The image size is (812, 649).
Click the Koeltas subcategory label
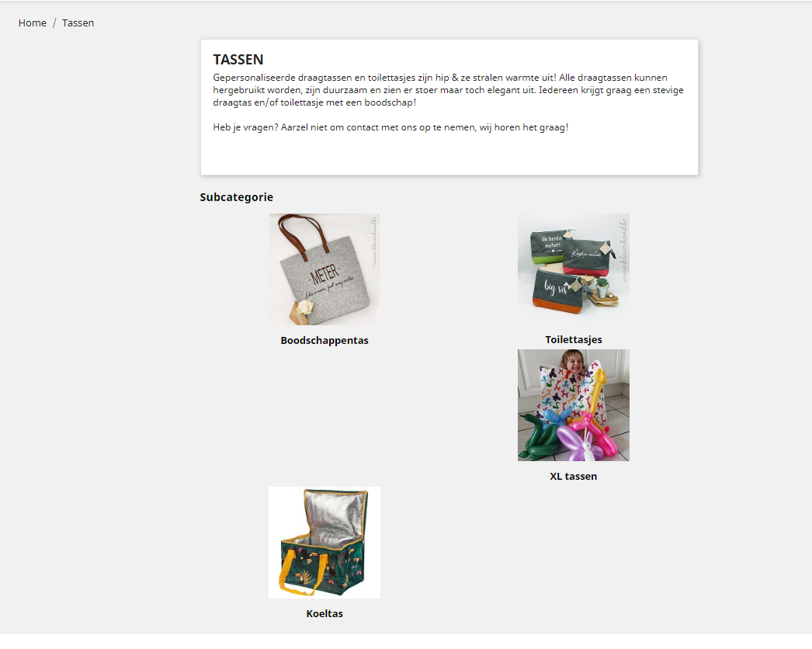pos(324,613)
